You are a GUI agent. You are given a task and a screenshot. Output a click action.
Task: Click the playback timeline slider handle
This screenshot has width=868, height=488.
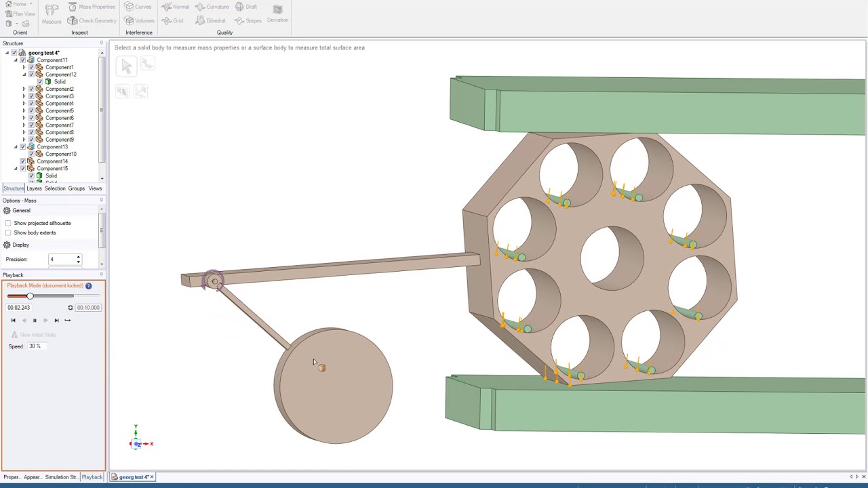30,296
